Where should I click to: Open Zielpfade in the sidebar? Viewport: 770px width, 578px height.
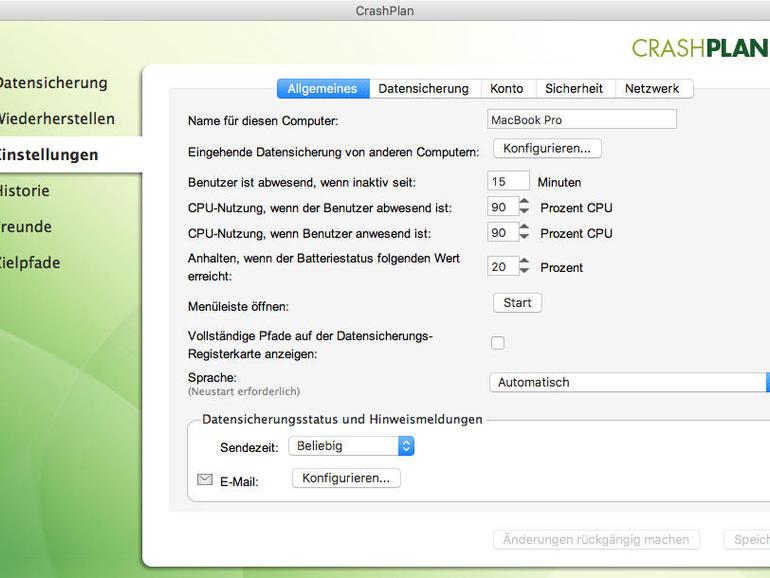[29, 263]
